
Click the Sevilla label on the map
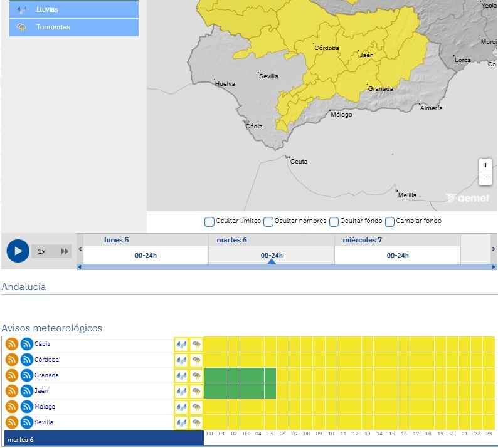point(268,76)
